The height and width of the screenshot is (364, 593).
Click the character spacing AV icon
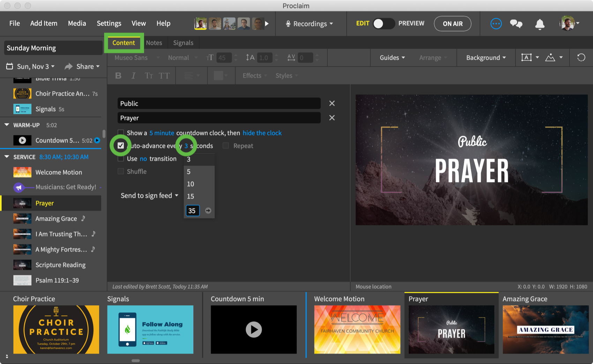[x=291, y=58]
